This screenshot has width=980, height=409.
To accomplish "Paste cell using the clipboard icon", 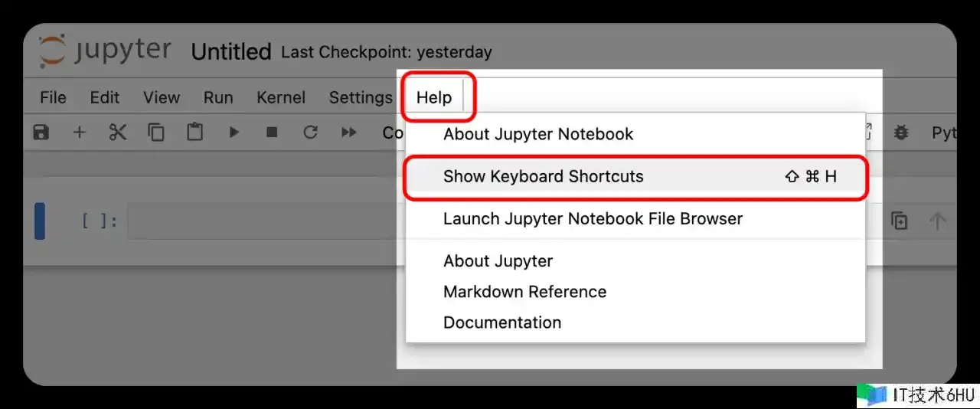I will (x=195, y=133).
